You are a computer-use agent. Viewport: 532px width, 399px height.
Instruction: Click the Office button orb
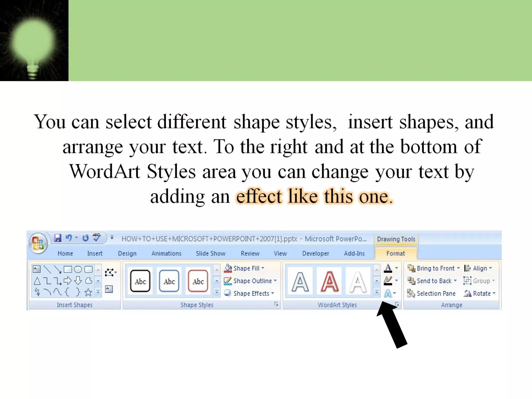coord(38,243)
